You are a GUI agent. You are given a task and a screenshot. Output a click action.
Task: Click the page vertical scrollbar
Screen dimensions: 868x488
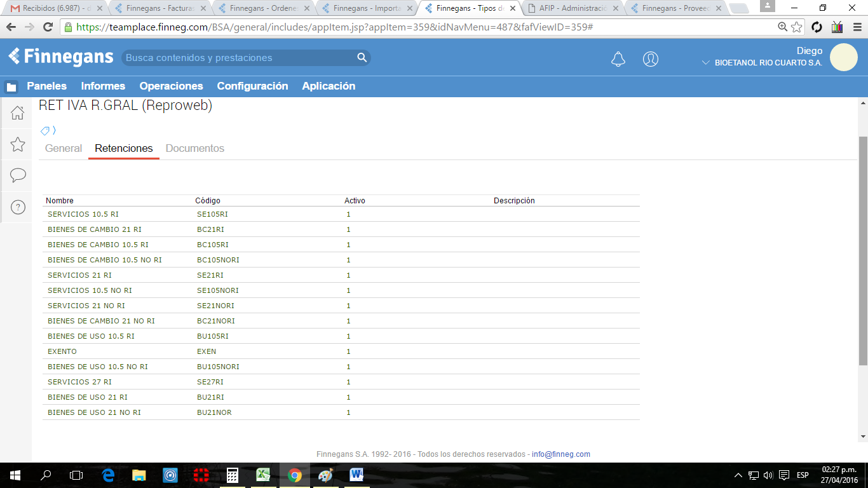tap(863, 250)
